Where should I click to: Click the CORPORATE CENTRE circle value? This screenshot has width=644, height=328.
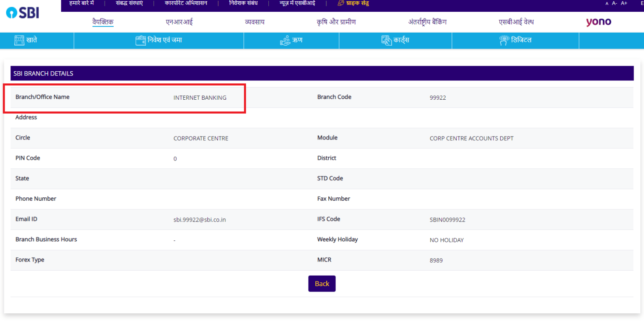[x=201, y=138]
